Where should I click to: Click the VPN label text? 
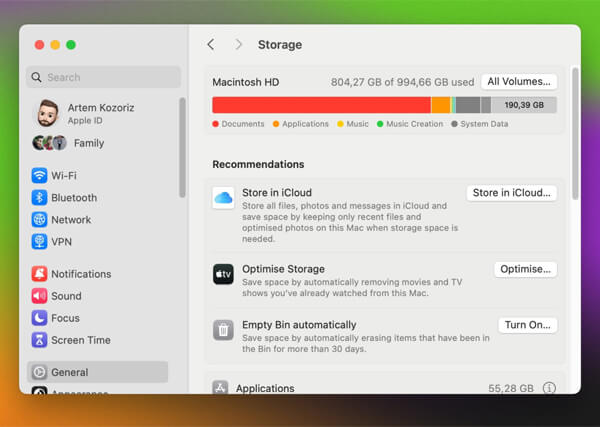tap(62, 242)
